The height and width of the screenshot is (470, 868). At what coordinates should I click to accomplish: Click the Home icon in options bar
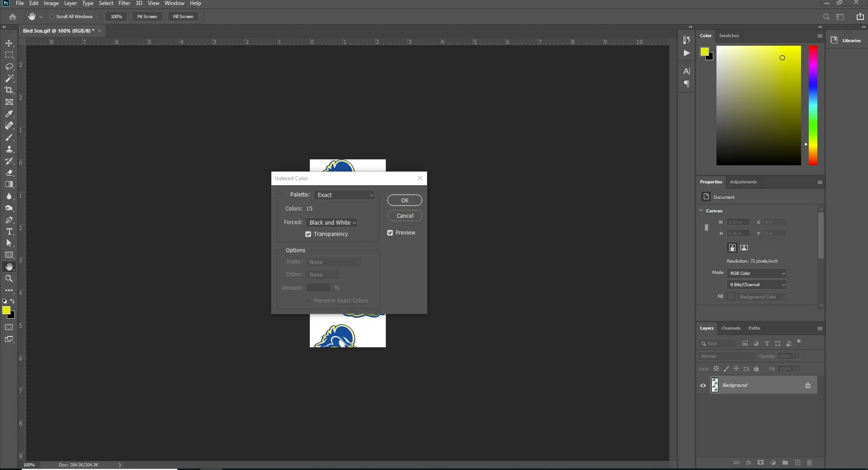click(13, 17)
